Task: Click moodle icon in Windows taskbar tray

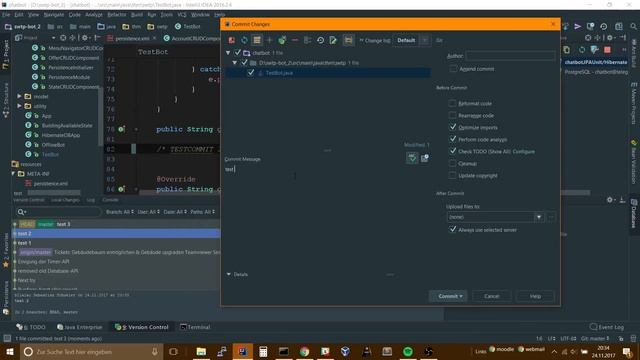Action: tap(492, 349)
